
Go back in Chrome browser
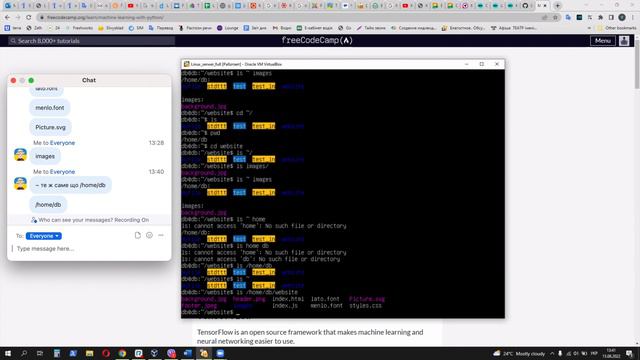point(7,18)
